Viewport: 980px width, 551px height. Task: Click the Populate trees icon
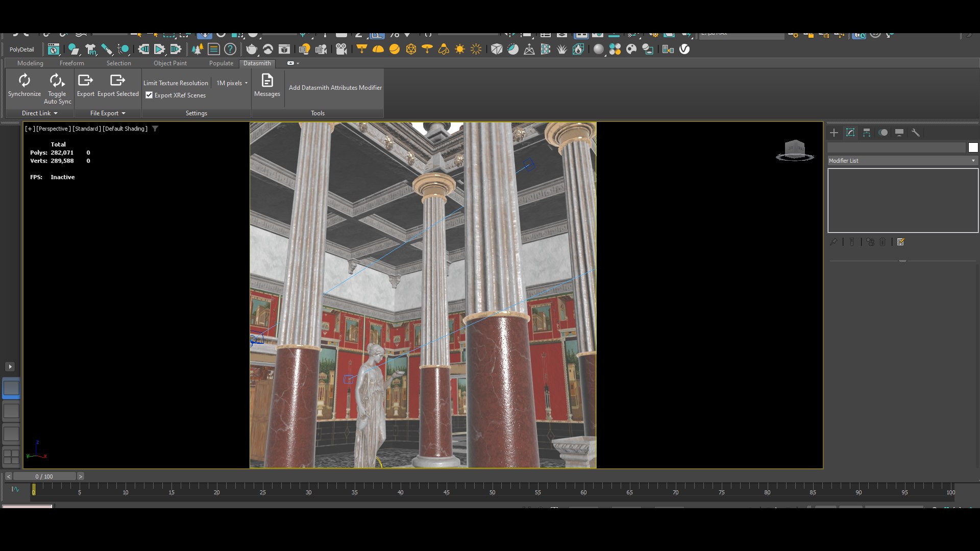[198, 49]
